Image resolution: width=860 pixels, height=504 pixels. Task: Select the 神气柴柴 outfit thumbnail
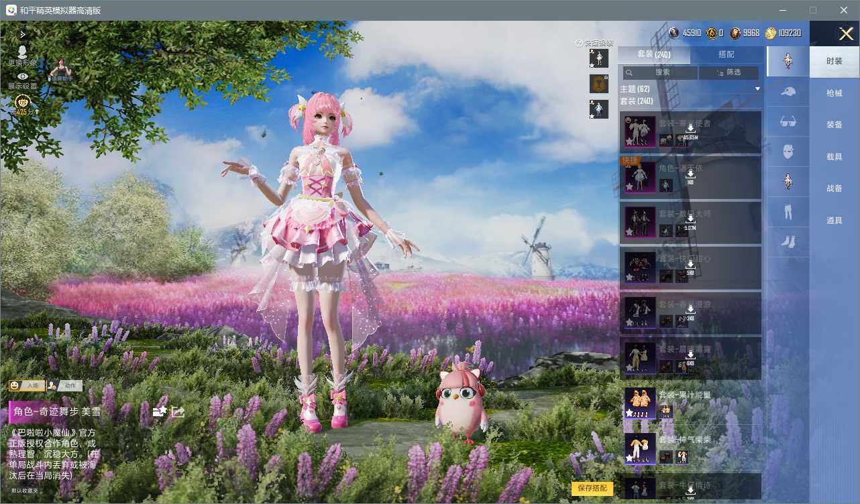pos(640,448)
